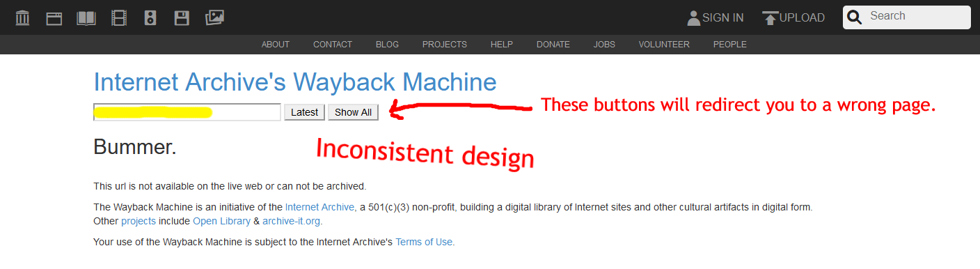Click the SIGN IN link
The width and height of the screenshot is (980, 269).
tap(723, 18)
